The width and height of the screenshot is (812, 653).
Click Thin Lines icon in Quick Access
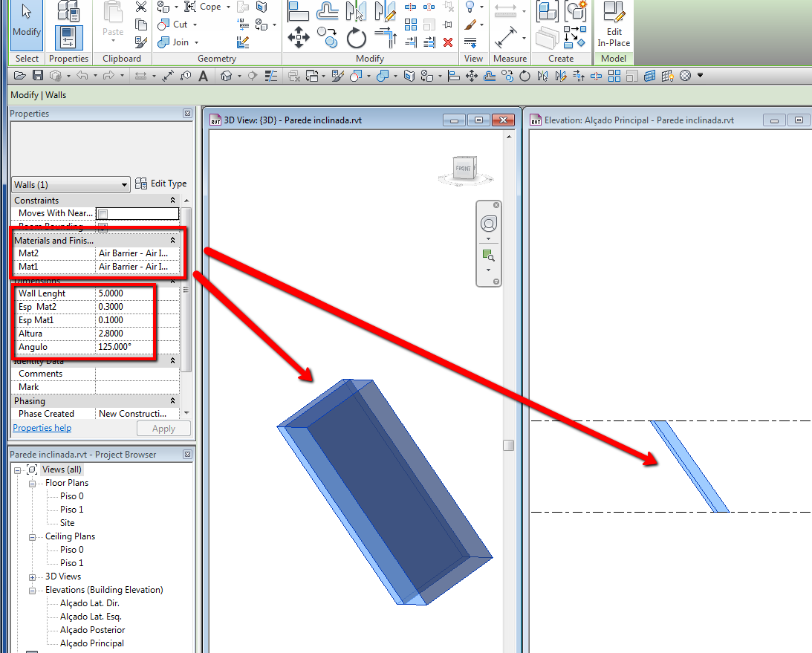(x=271, y=76)
